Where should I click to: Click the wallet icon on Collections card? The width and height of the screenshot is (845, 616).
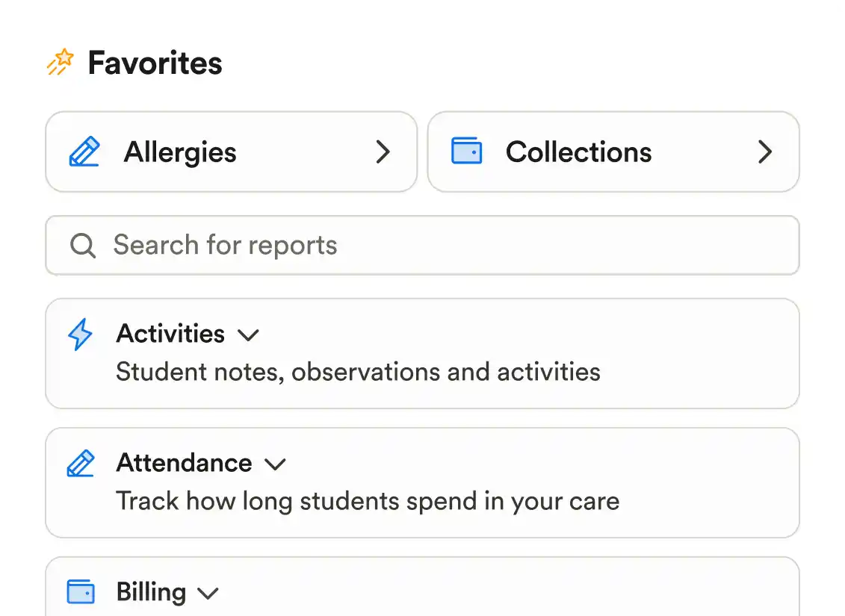pyautogui.click(x=466, y=152)
